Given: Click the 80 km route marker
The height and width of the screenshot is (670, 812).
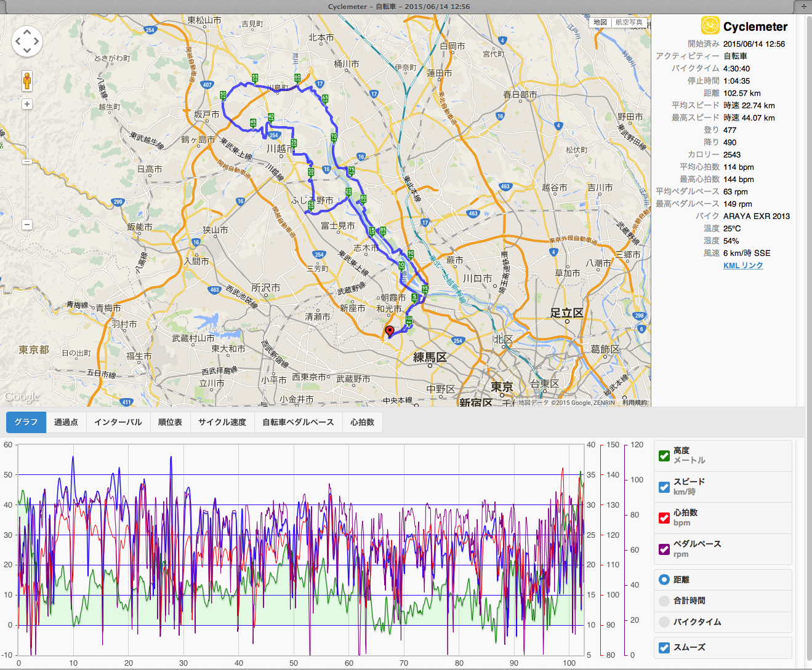Looking at the screenshot, I should (363, 199).
